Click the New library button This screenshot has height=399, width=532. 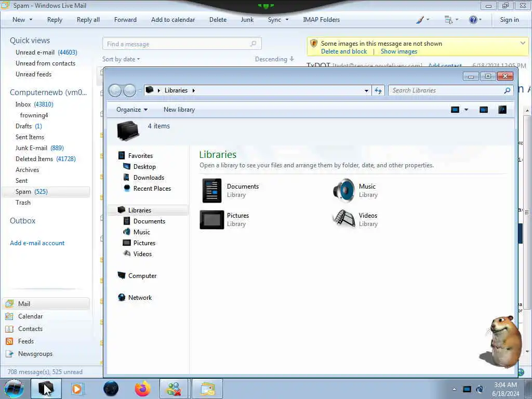click(x=179, y=110)
